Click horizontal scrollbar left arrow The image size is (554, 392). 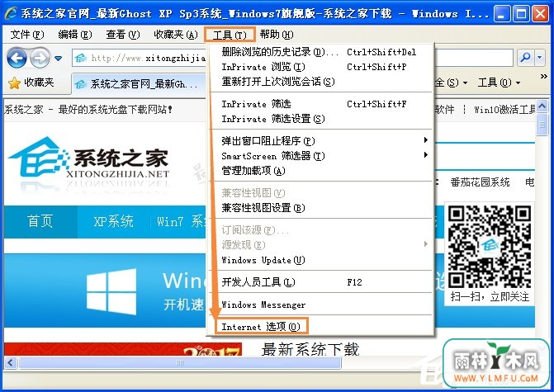11,362
